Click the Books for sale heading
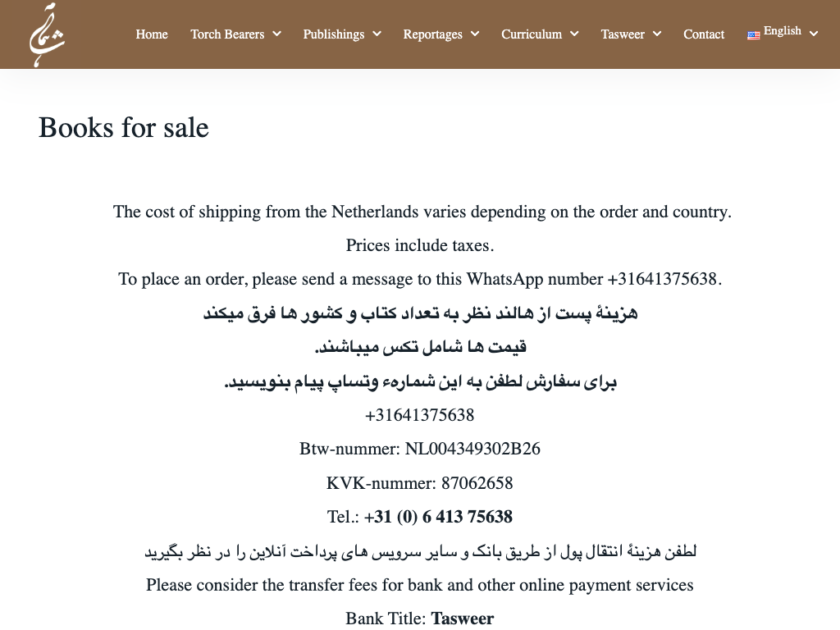This screenshot has width=840, height=630. pos(124,127)
